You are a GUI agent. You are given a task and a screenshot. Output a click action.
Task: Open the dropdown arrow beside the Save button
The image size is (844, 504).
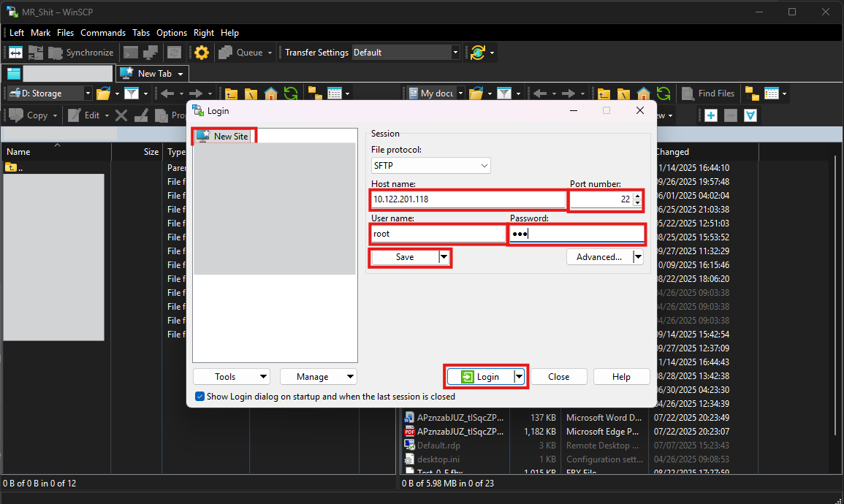point(444,257)
